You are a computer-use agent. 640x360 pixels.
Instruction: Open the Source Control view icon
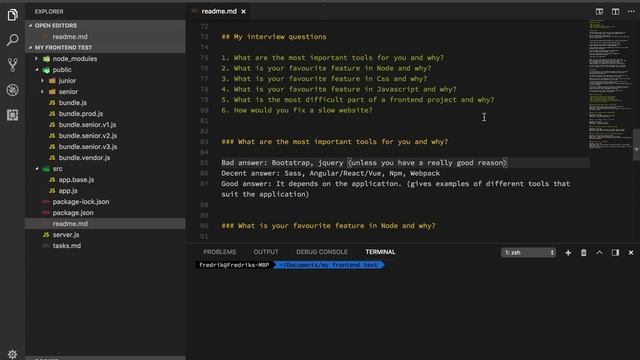tap(12, 65)
